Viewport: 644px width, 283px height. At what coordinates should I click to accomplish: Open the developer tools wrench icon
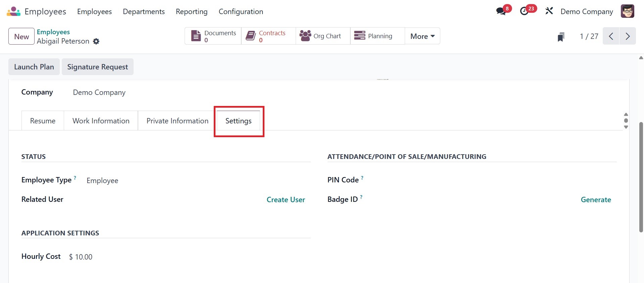(549, 11)
